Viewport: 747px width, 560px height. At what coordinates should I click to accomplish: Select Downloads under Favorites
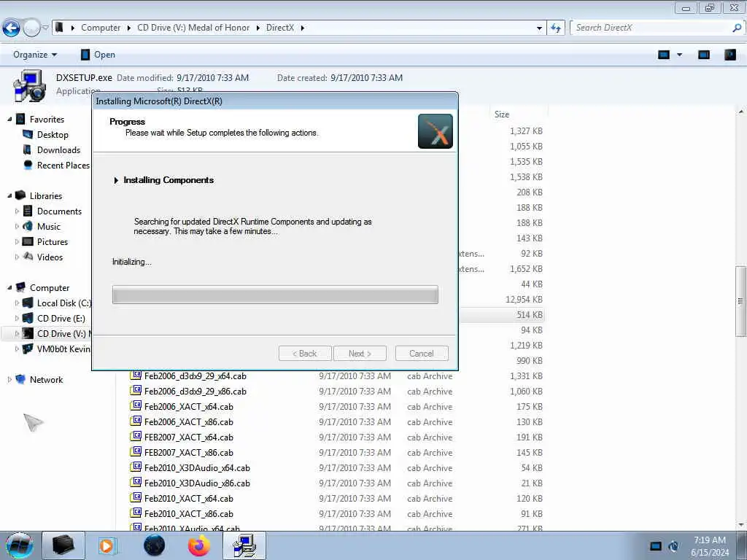[58, 150]
